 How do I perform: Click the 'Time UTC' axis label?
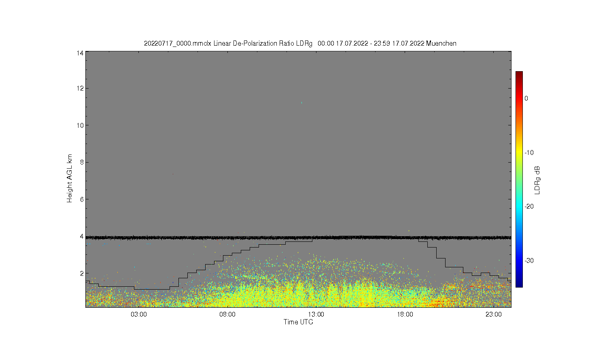(x=298, y=322)
